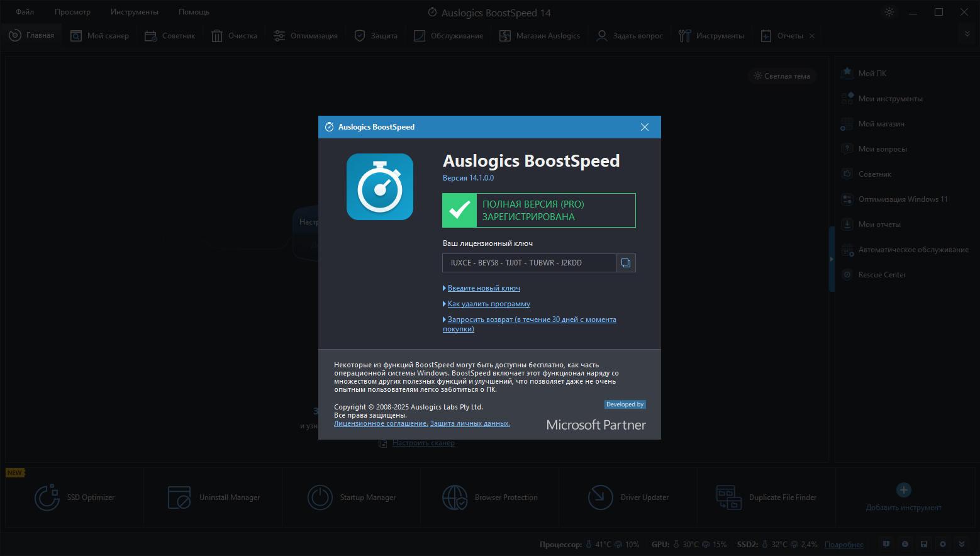Open the Файл menu
980x556 pixels.
(25, 12)
